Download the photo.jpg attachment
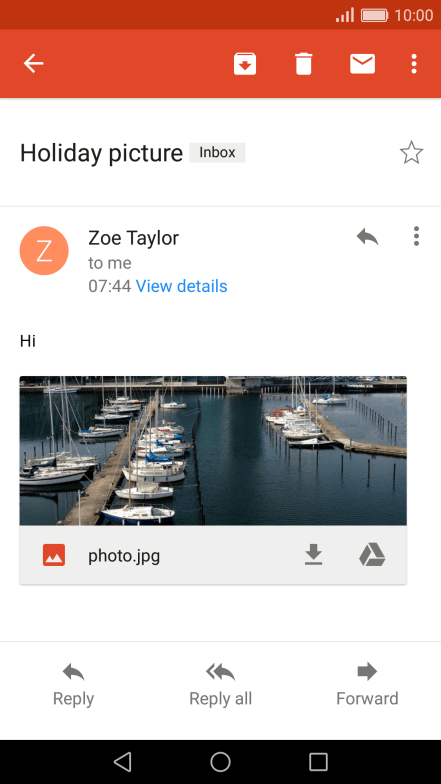Screen dimensions: 441x784 point(314,555)
